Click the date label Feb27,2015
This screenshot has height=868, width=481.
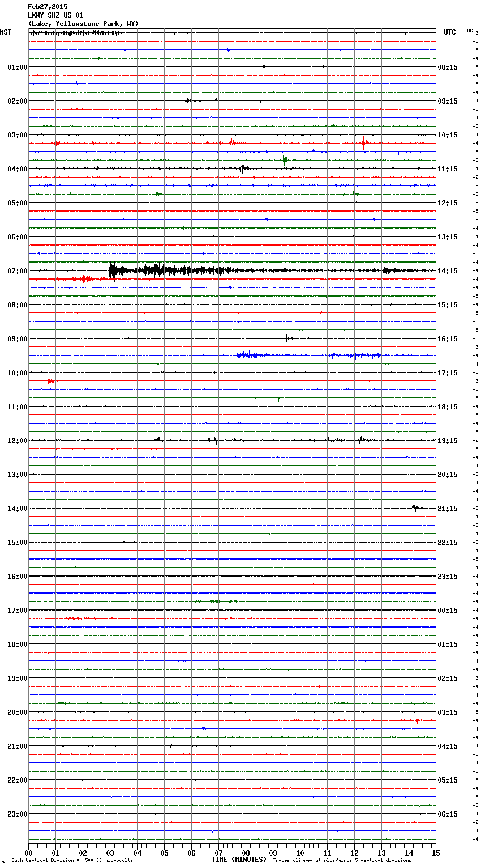tap(48, 7)
